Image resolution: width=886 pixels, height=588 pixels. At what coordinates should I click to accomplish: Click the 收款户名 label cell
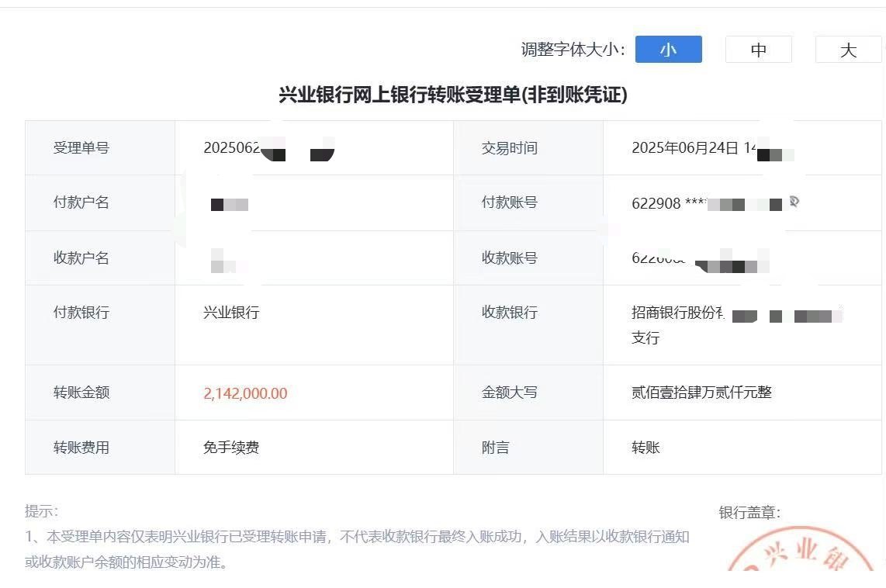click(x=100, y=258)
